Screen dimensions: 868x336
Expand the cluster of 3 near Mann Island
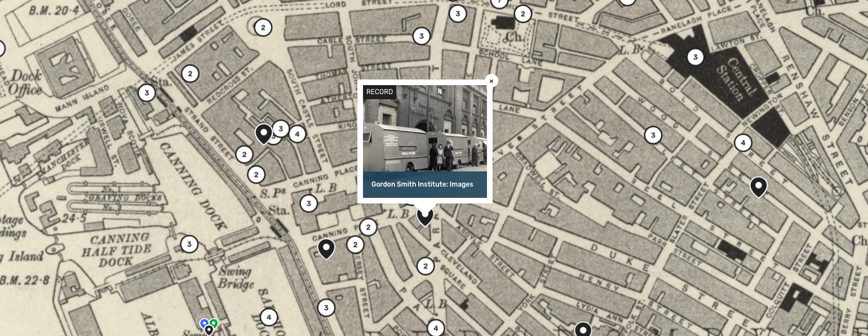(x=147, y=93)
